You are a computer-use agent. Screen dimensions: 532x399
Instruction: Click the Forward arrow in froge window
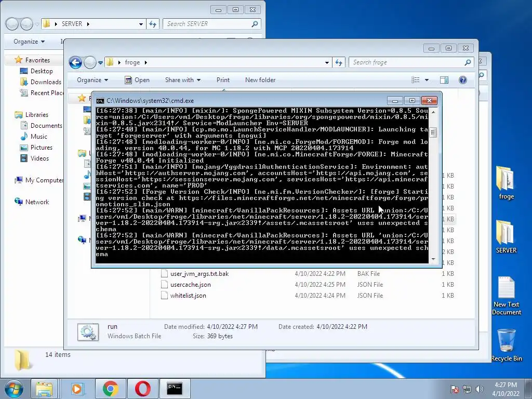click(x=90, y=62)
